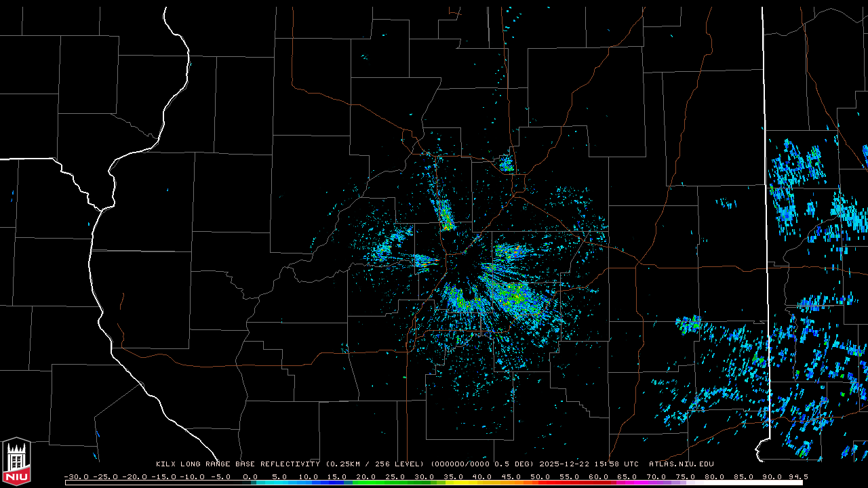Click the 35.0 value on color scale
Viewport: 868px width, 488px height.
tap(453, 477)
